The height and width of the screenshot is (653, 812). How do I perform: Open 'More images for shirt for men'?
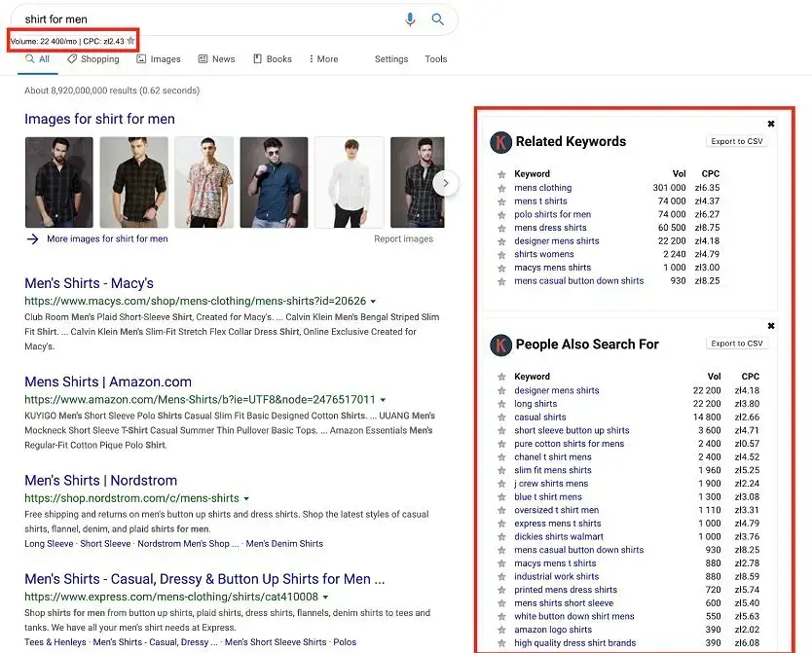[106, 238]
